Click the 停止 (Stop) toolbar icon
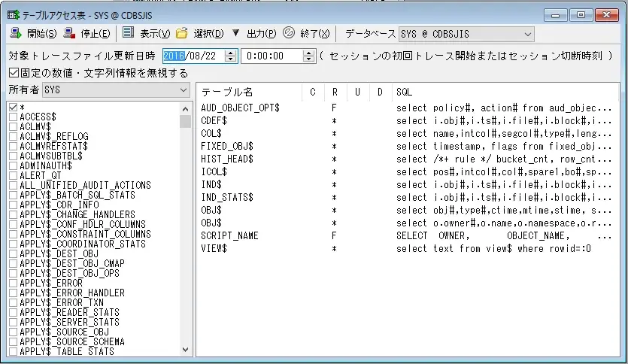The height and width of the screenshot is (364, 628). tap(69, 33)
